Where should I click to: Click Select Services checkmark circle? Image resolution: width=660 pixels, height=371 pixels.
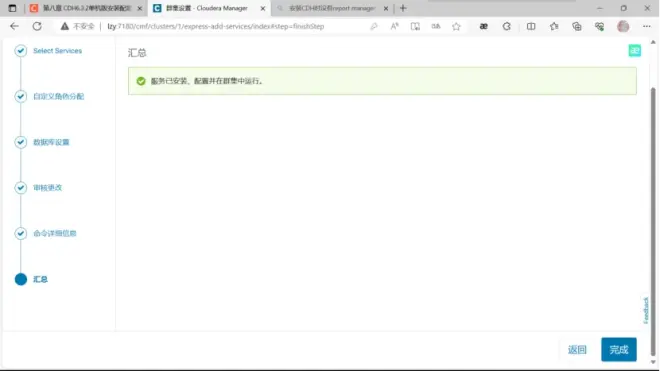tap(21, 51)
